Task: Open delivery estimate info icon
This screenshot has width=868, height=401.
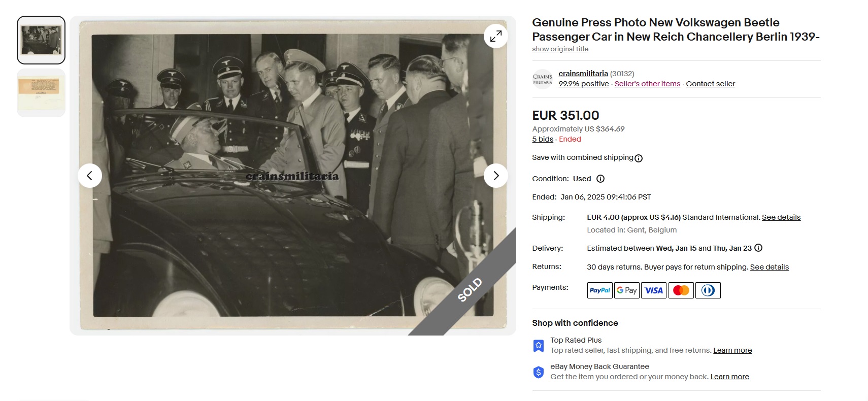Action: tap(758, 248)
